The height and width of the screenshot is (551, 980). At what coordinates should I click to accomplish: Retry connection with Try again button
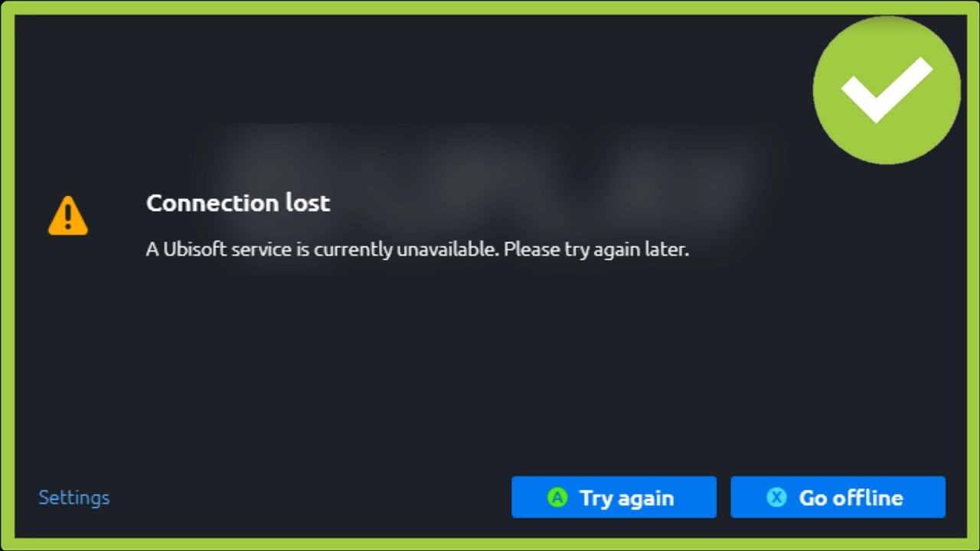[x=614, y=497]
